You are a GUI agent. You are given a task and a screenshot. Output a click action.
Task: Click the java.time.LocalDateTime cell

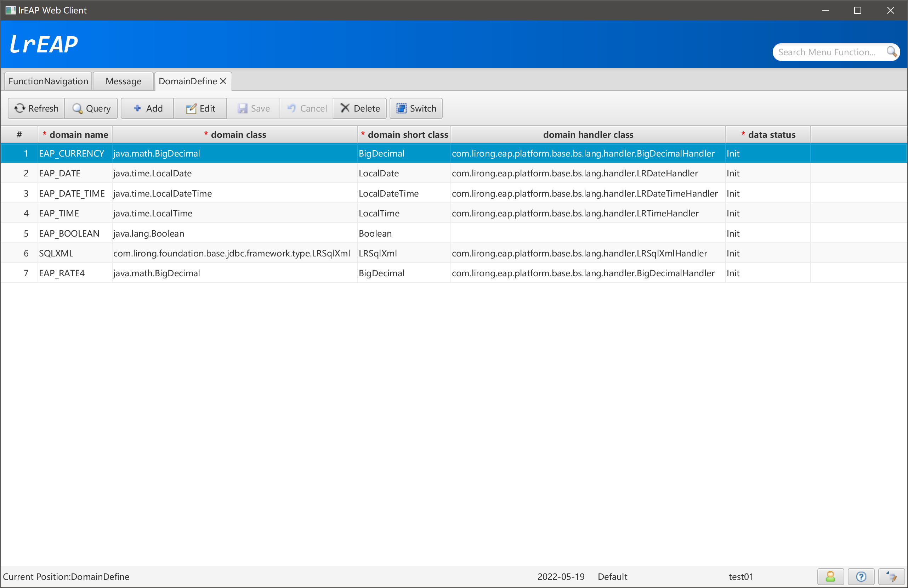pyautogui.click(x=235, y=193)
